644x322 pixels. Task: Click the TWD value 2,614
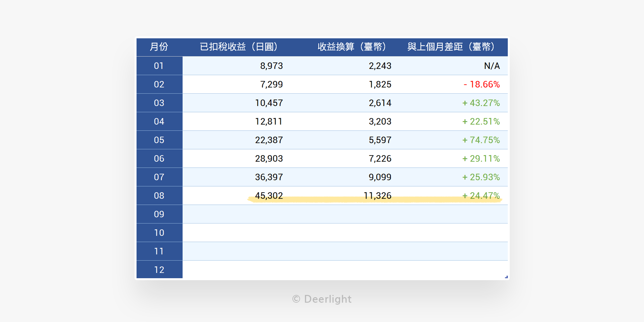pyautogui.click(x=380, y=103)
